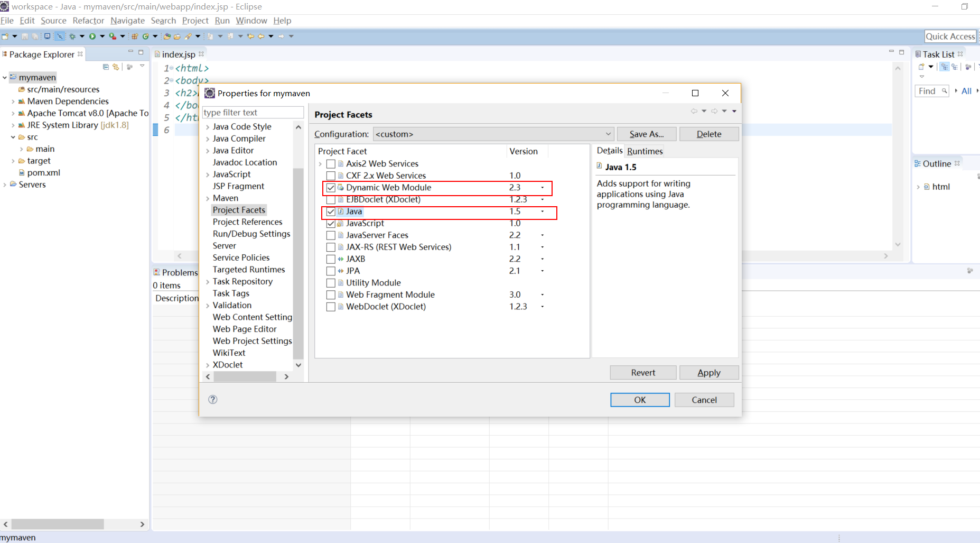This screenshot has height=543, width=980.
Task: Click the Delete configuration button
Action: point(709,134)
